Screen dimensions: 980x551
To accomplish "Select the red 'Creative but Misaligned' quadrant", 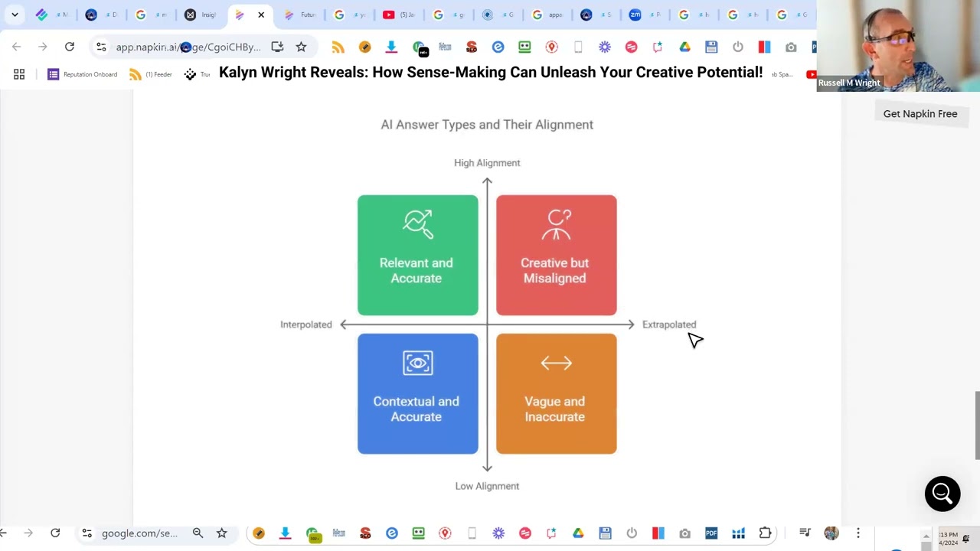I will 556,255.
